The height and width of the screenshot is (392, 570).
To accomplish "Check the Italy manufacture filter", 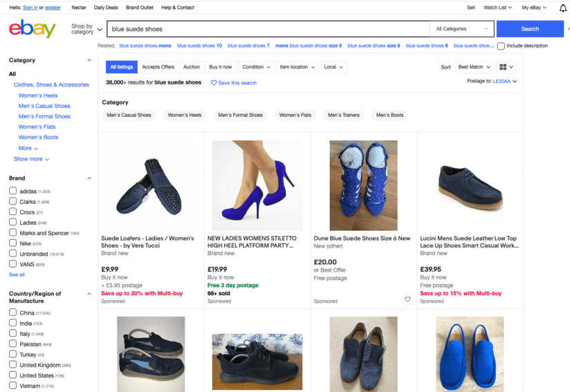I will click(12, 333).
